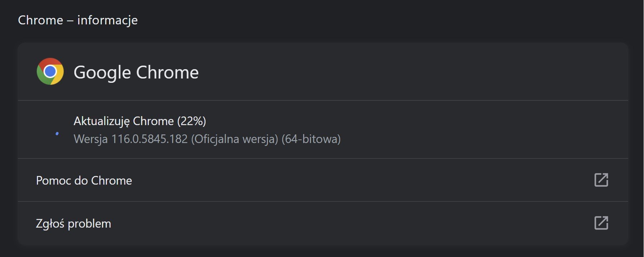Click the Wersja label in the version line

click(91, 139)
